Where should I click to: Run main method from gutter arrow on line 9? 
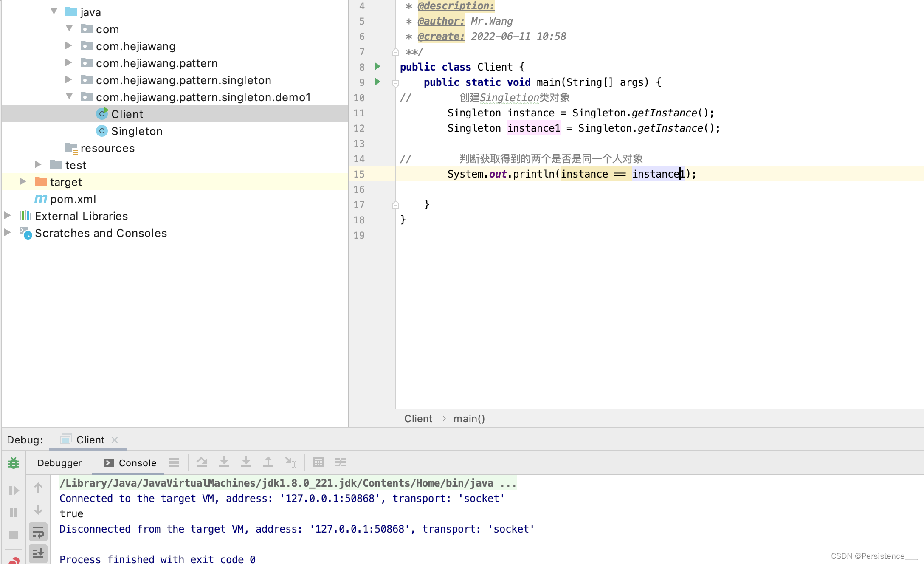[377, 82]
